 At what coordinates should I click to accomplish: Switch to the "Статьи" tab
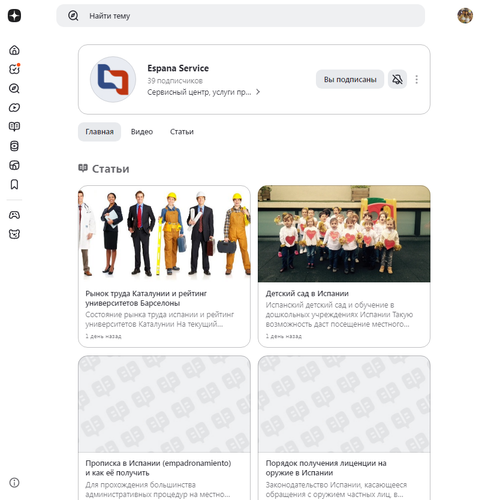pos(182,132)
